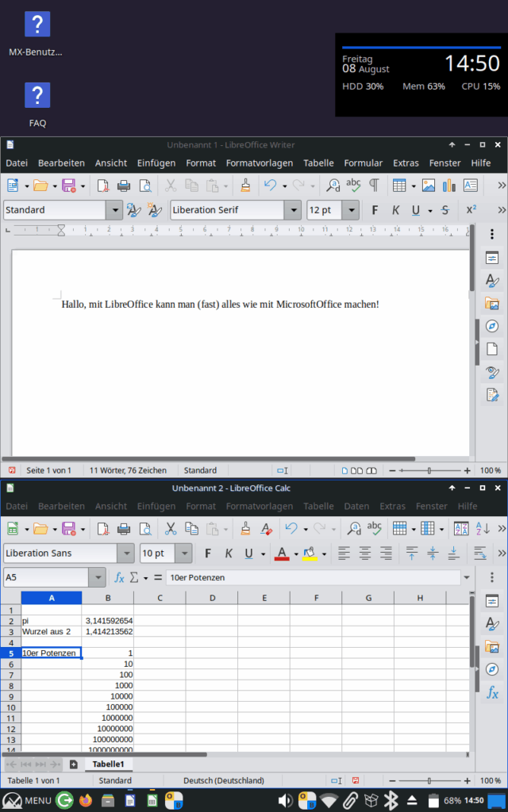Click 'Deutsch (Deutschland)' in Calc status bar
This screenshot has width=508, height=812.
(223, 780)
